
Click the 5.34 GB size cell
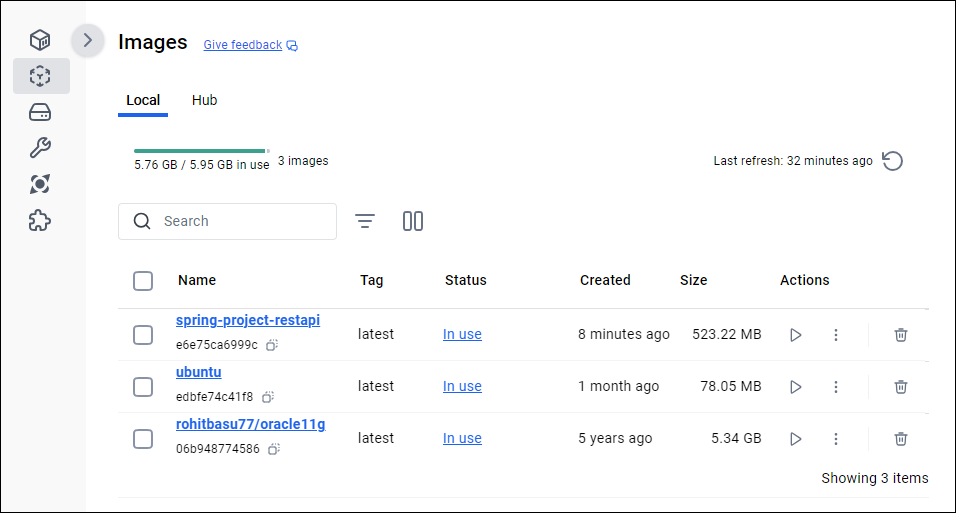[737, 438]
